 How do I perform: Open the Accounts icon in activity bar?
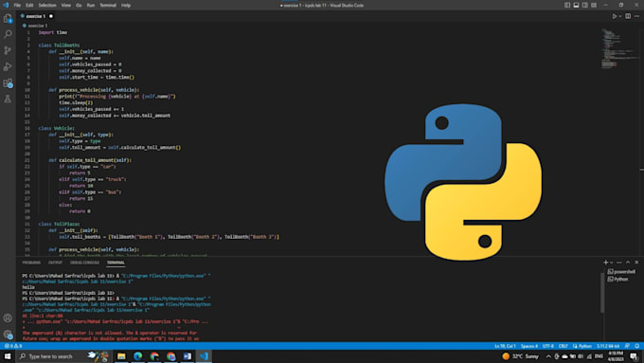click(8, 318)
